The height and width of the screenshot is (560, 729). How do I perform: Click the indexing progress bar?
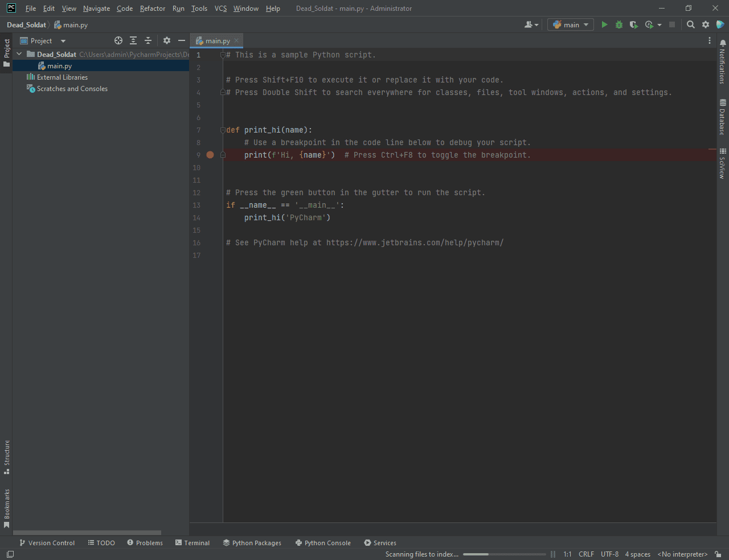click(504, 554)
